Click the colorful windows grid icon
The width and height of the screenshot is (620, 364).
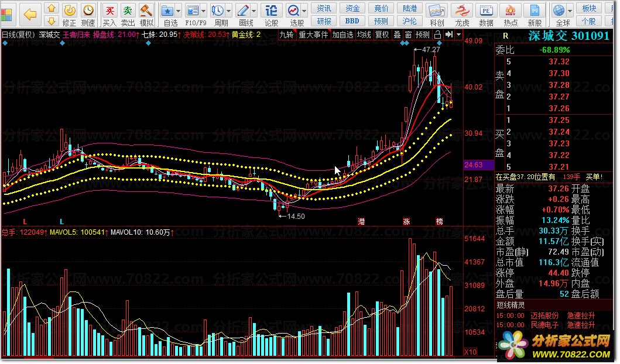[x=6, y=15]
